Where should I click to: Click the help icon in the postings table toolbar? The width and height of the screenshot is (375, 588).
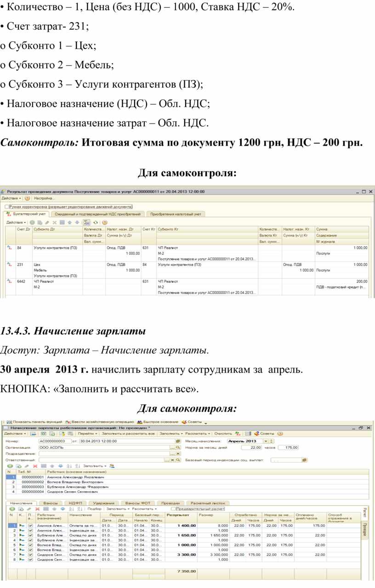[x=104, y=222]
